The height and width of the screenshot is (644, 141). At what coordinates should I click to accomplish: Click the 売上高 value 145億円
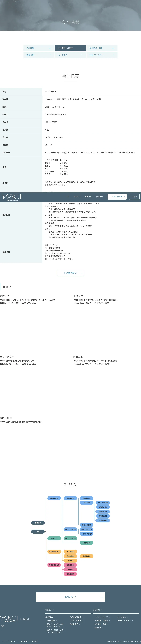point(54,137)
